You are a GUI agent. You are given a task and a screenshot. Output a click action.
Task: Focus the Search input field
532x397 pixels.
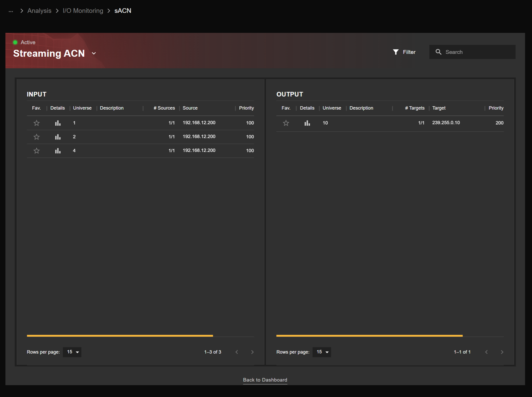pyautogui.click(x=472, y=52)
